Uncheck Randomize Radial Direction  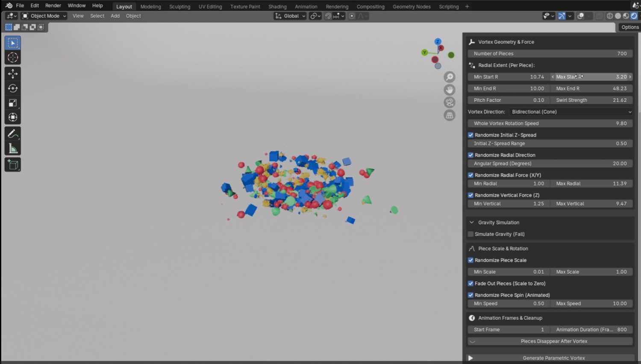click(470, 155)
